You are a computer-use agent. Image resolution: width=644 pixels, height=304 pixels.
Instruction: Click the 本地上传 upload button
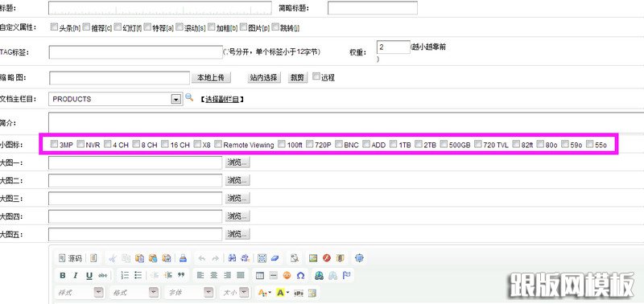click(211, 77)
